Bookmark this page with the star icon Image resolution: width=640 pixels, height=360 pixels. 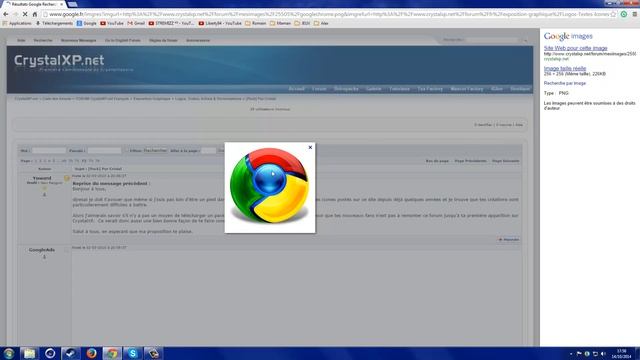(x=613, y=14)
